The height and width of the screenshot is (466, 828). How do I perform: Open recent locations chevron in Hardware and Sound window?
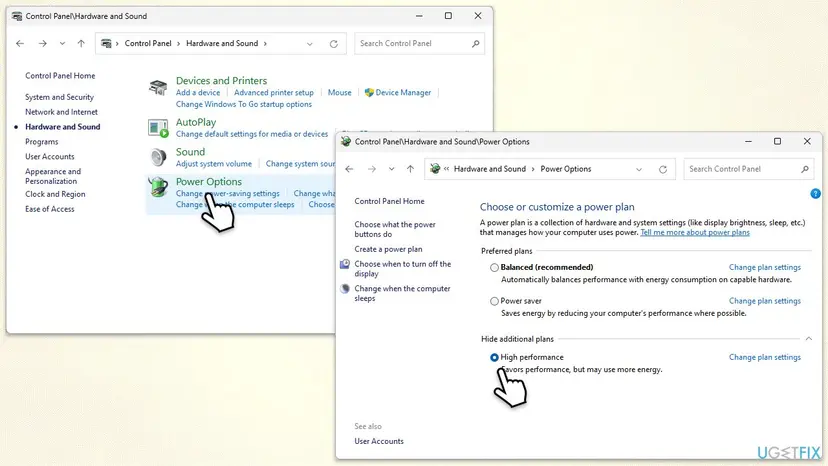pos(62,43)
